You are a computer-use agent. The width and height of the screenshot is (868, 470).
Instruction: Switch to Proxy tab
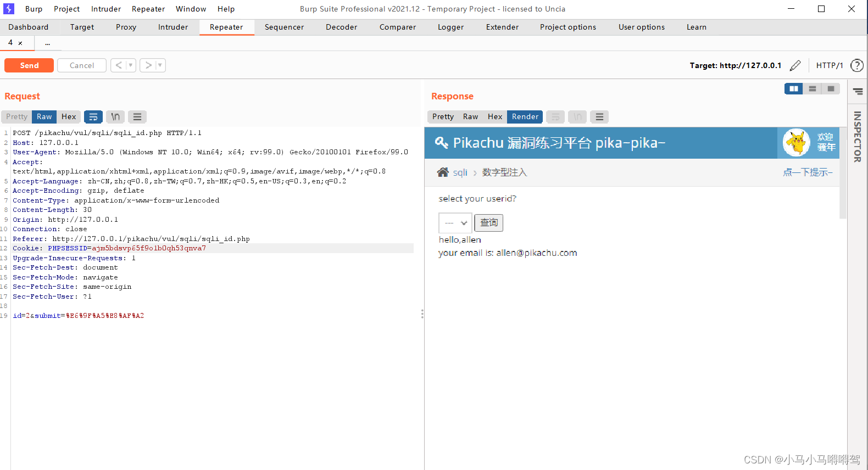click(126, 27)
